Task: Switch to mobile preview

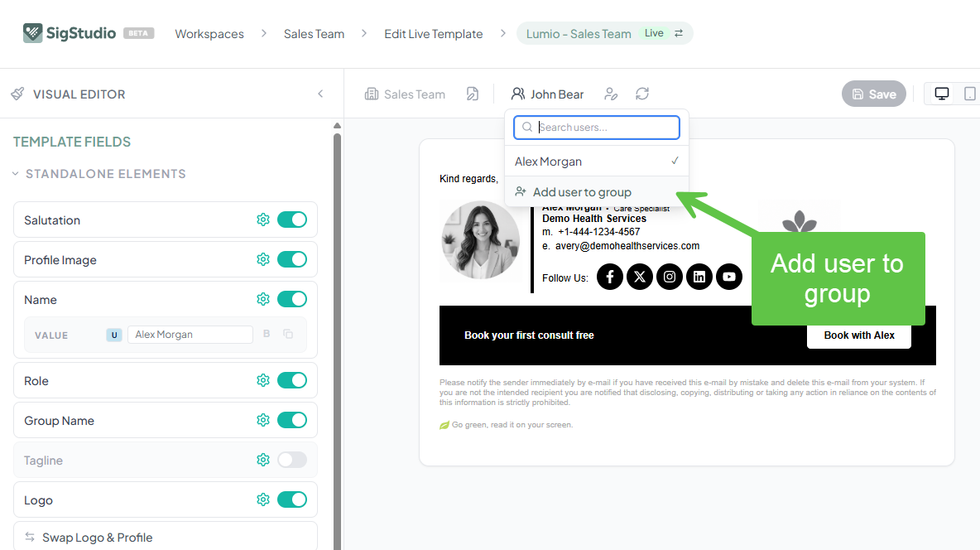Action: 969,94
